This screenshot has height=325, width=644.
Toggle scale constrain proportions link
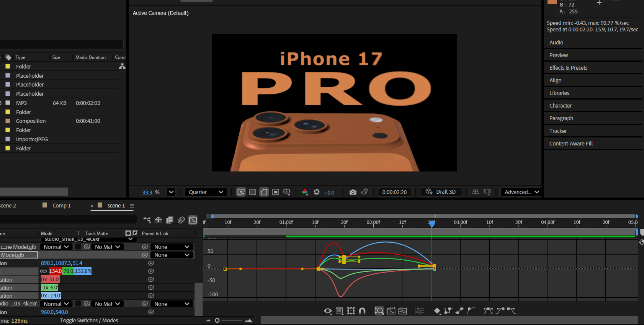[44, 271]
